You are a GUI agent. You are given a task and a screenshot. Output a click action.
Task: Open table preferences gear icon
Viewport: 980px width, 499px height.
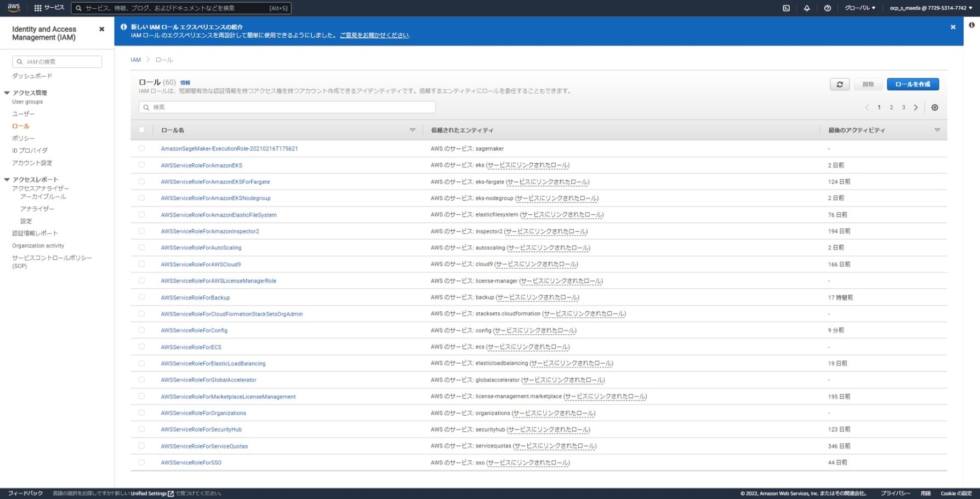(935, 107)
